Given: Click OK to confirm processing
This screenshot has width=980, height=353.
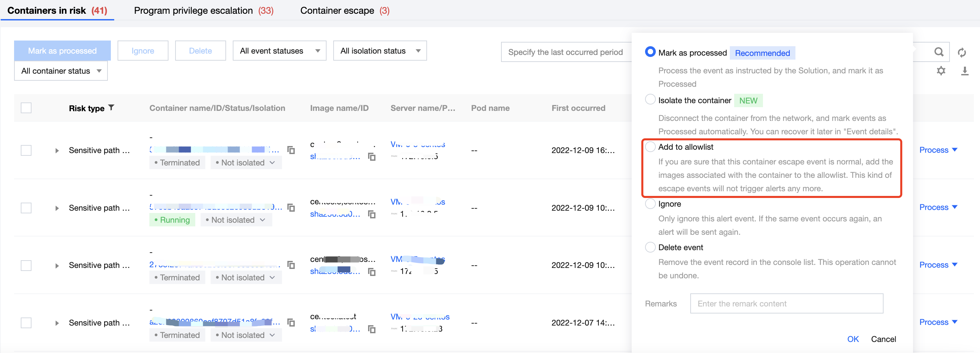Looking at the screenshot, I should (x=852, y=339).
